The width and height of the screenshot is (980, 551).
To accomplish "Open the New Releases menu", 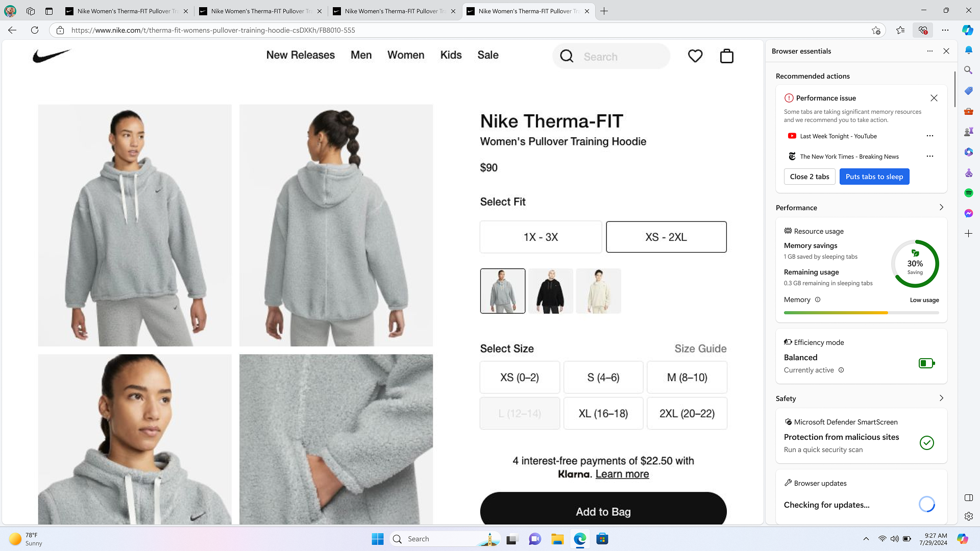I will tap(301, 55).
